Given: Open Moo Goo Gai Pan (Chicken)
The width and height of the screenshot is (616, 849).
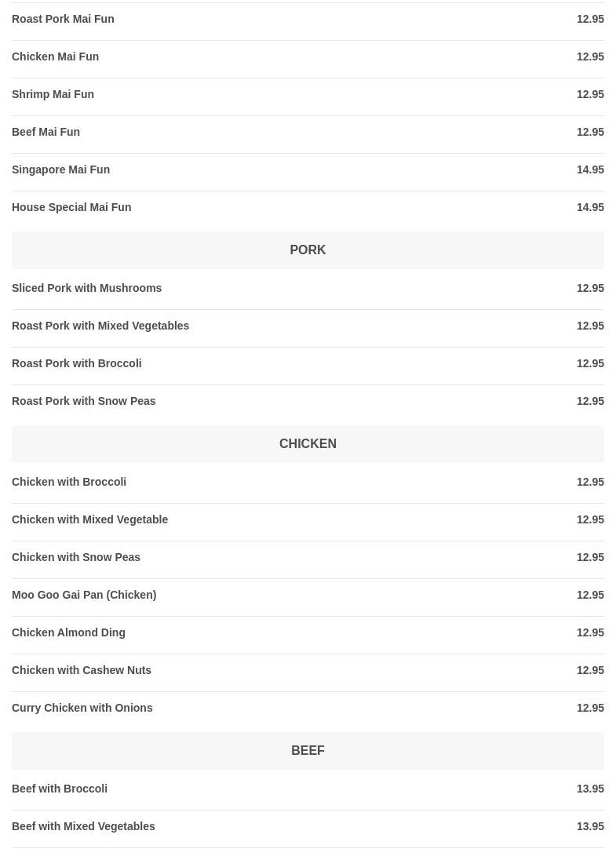Looking at the screenshot, I should pos(84,595).
